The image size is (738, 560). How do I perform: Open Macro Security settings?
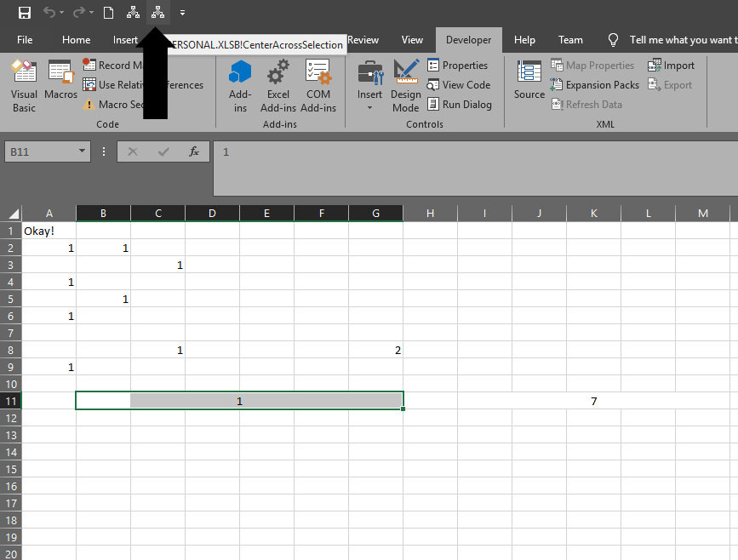point(113,105)
